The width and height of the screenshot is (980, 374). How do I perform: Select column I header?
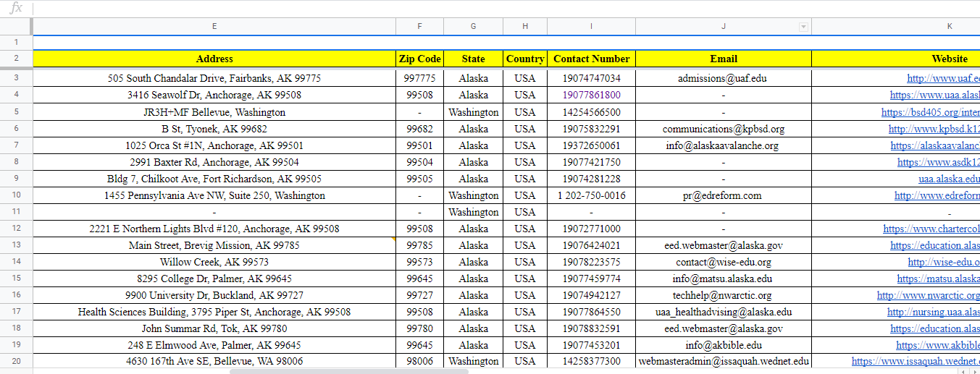pos(591,26)
